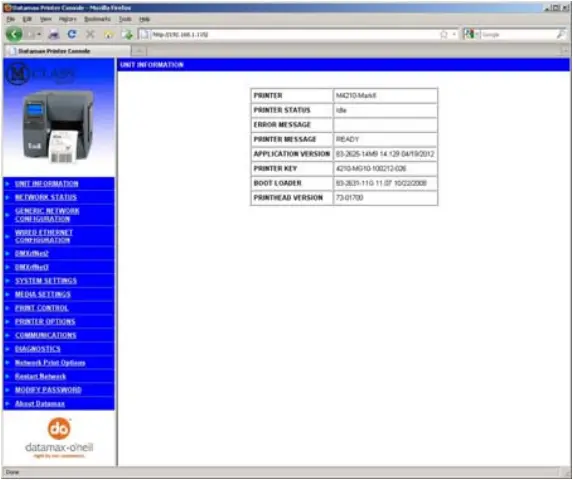This screenshot has height=480, width=573.
Task: Open the Edit menu
Action: coord(27,19)
